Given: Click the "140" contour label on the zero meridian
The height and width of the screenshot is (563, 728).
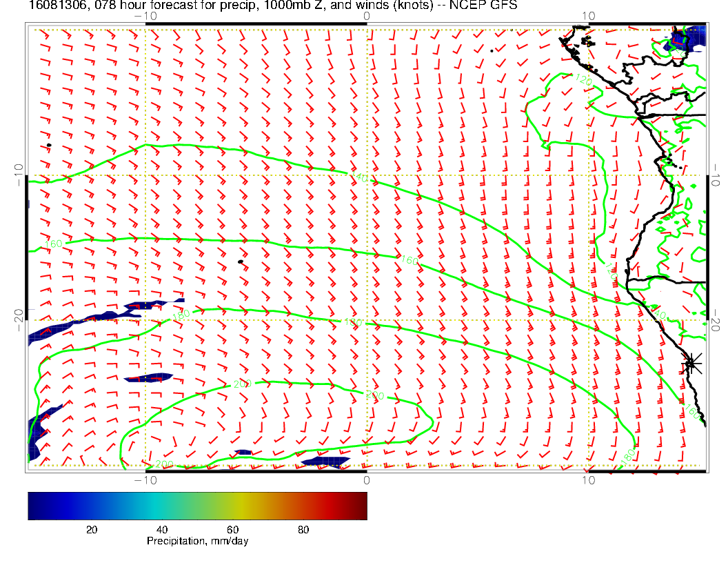Looking at the screenshot, I should tap(359, 177).
